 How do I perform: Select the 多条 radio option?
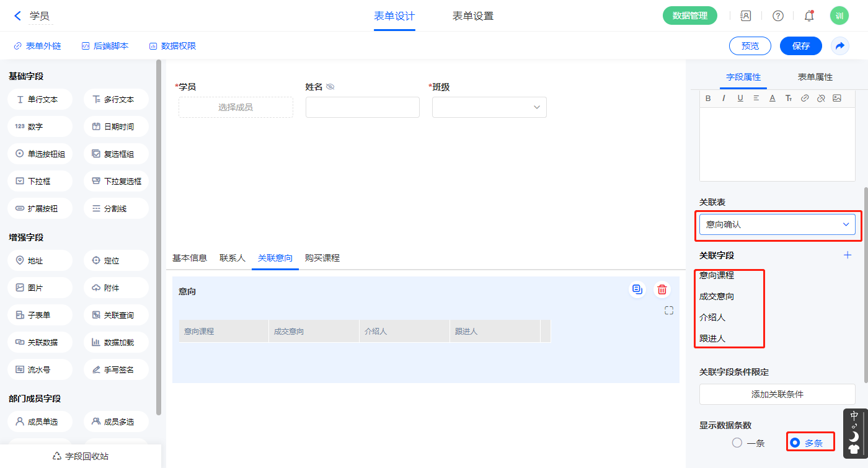click(795, 443)
